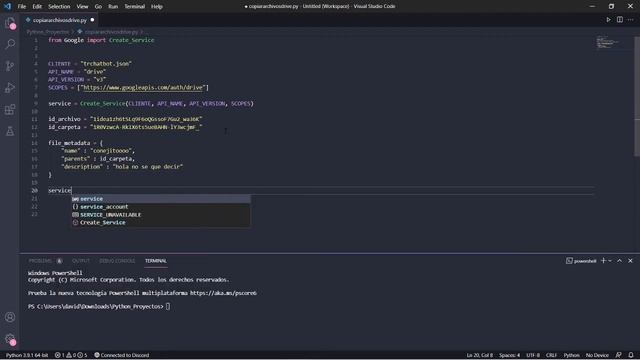Screen dimensions: 640x360
Task: Split the editor to the right
Action: (x=620, y=20)
